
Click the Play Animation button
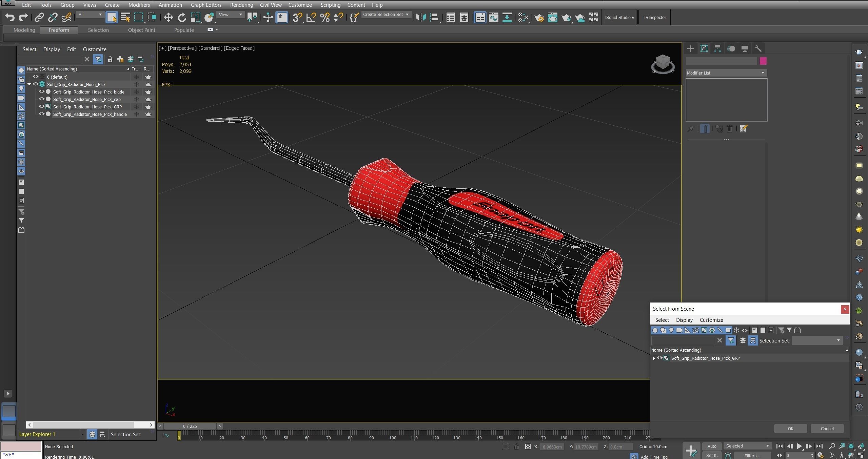[799, 446]
